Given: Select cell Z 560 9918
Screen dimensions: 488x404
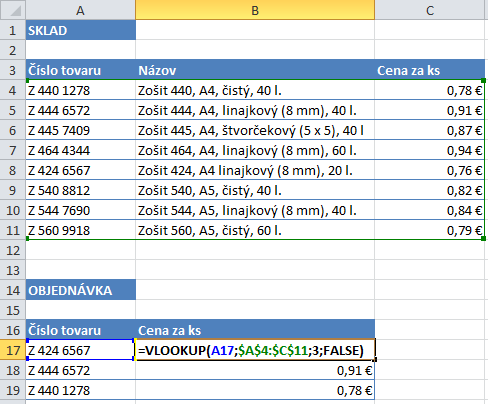Looking at the screenshot, I should tap(81, 230).
